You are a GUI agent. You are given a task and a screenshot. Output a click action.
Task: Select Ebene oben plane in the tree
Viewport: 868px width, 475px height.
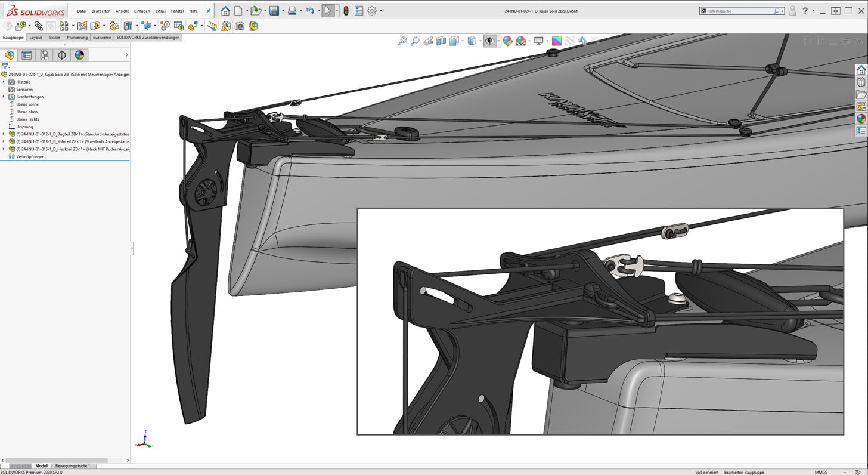pyautogui.click(x=27, y=112)
